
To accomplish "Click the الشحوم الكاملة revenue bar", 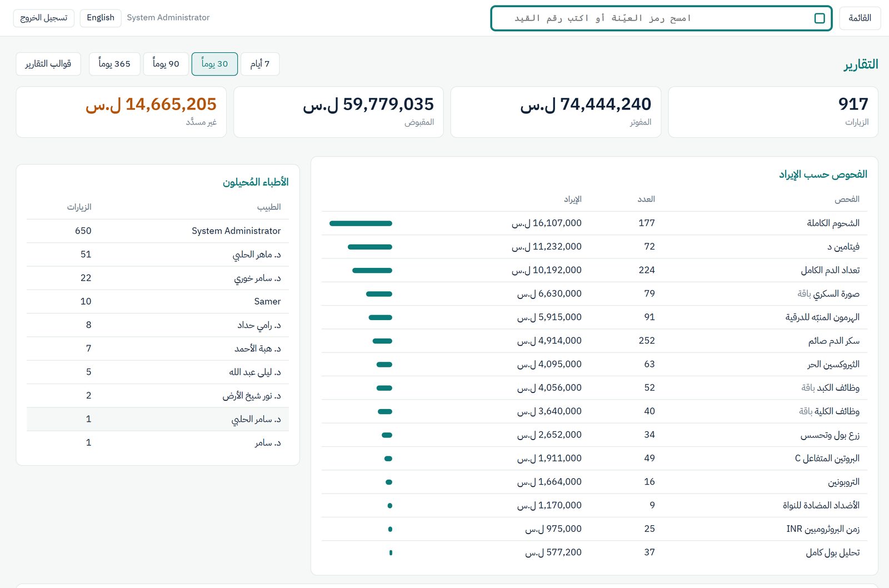I will point(361,223).
